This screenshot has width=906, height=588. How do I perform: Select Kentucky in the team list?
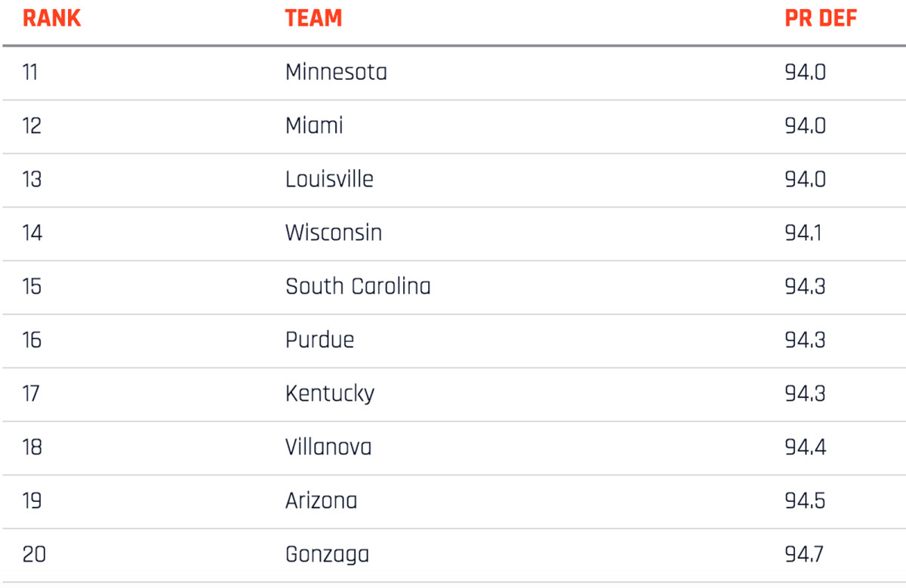coord(330,394)
